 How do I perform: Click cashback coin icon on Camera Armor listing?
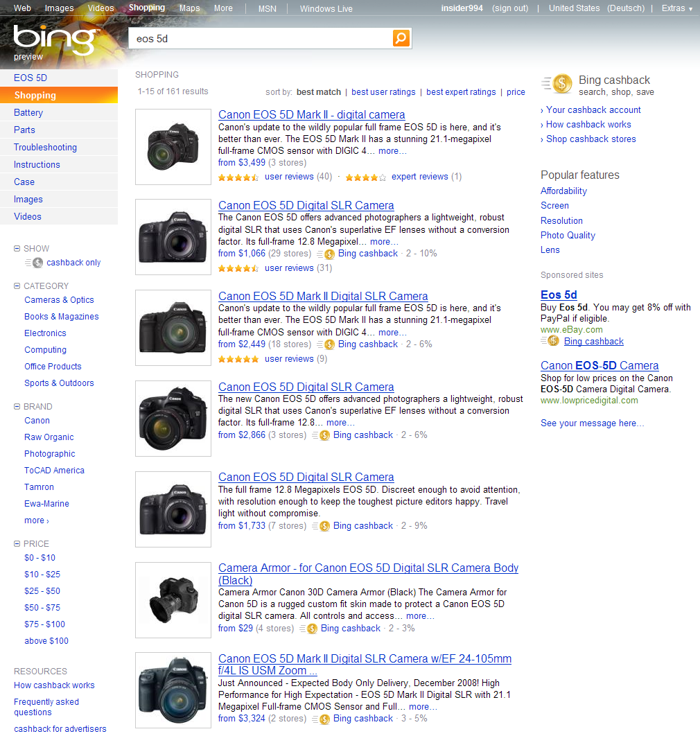[x=310, y=629]
